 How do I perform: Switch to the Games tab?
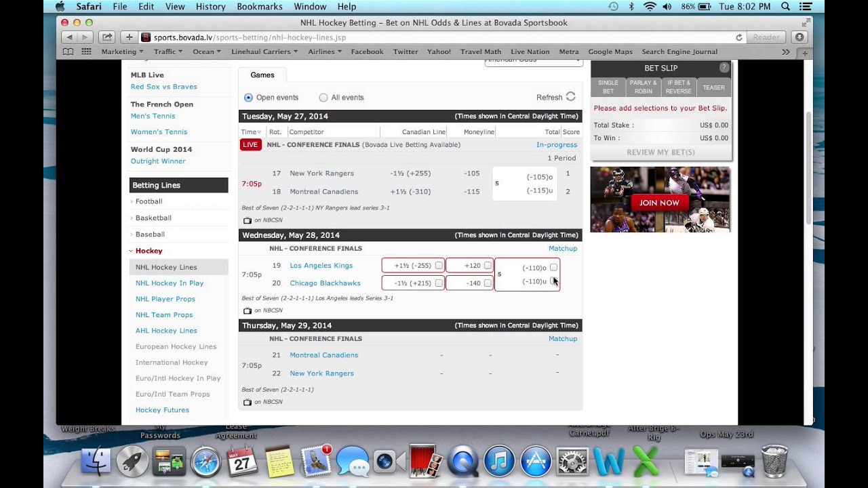tap(262, 75)
